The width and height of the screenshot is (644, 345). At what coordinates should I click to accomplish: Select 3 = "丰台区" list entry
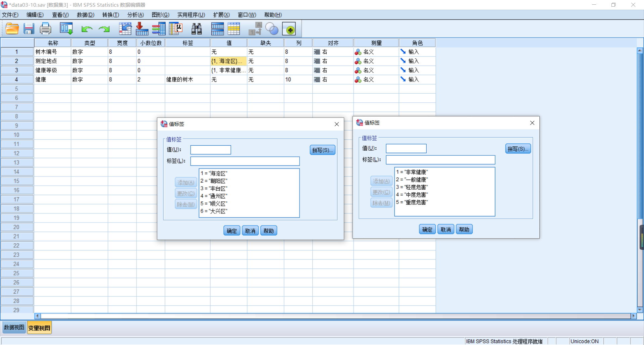214,189
